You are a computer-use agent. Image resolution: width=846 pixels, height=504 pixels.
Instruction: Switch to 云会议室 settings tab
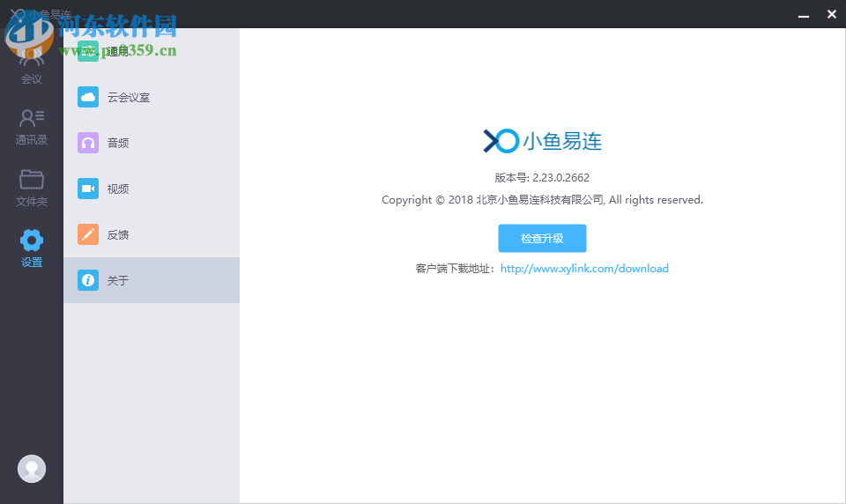[152, 97]
